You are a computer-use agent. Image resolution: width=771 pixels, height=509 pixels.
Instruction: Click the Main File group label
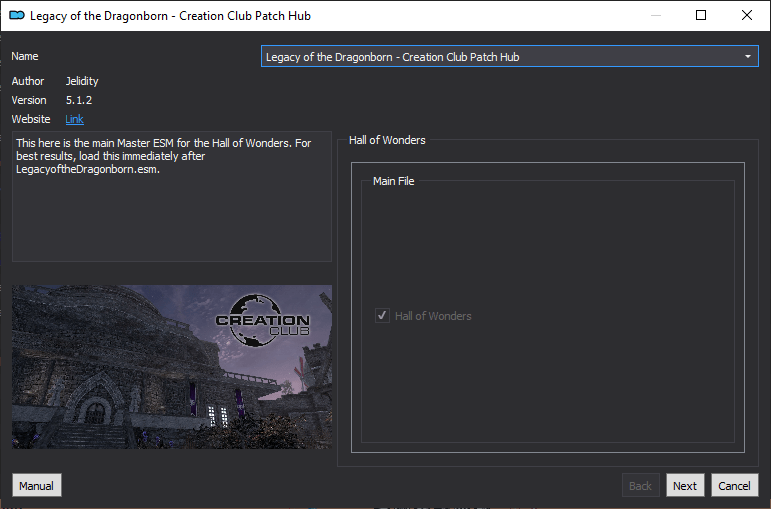pyautogui.click(x=393, y=181)
